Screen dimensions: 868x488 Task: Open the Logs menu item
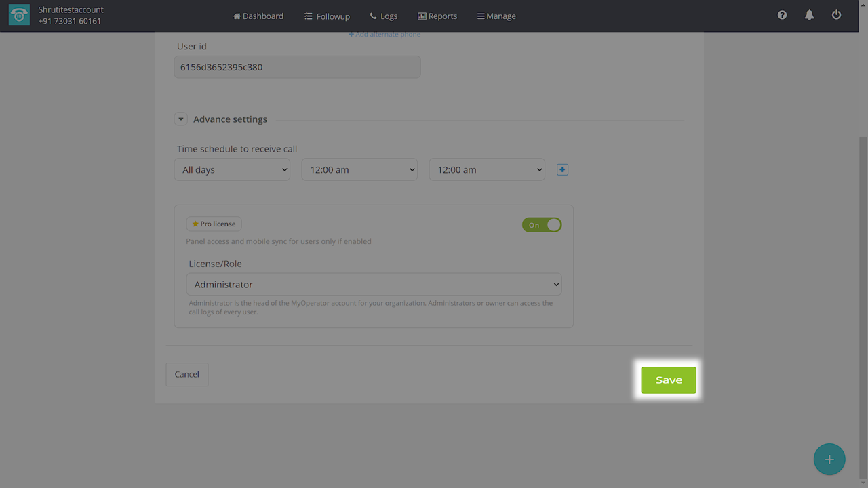point(384,16)
